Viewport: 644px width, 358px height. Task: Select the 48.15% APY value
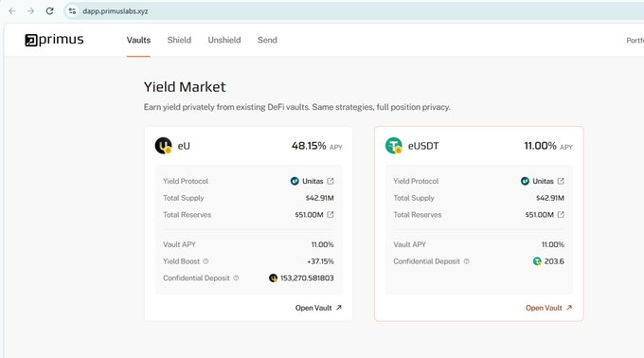click(x=309, y=146)
